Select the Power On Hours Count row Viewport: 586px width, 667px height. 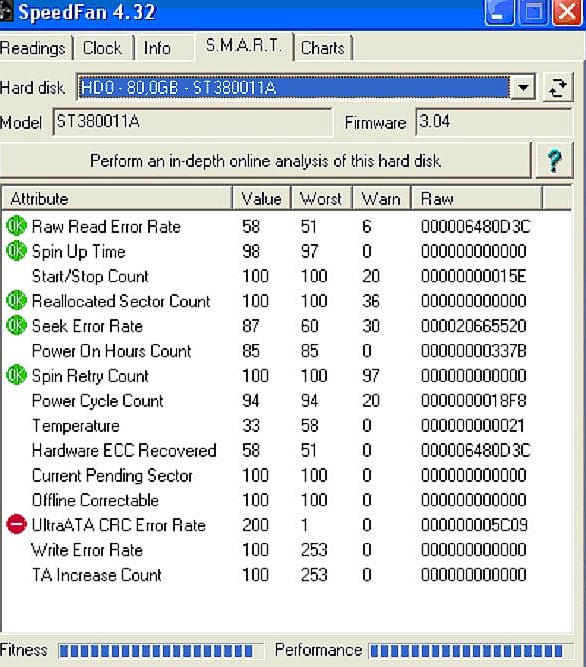point(287,351)
